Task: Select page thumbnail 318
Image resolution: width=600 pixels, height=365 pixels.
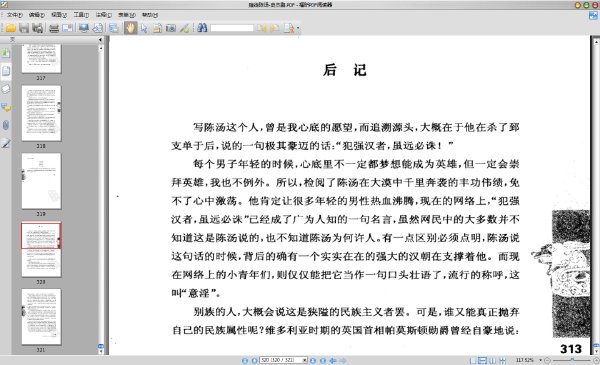Action: 41,113
